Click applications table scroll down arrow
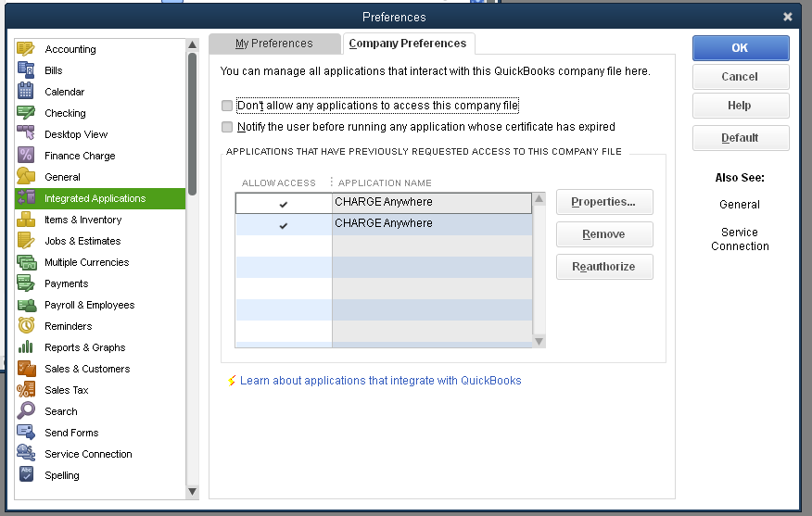812x516 pixels. click(539, 342)
